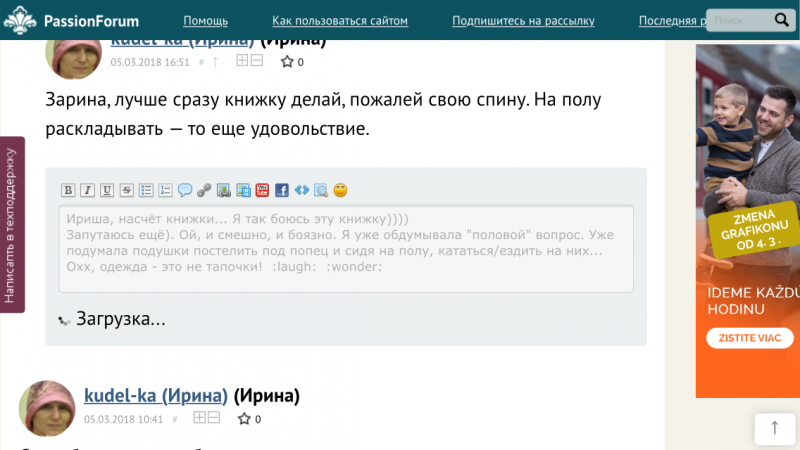The width and height of the screenshot is (800, 450).
Task: Click the 05.03.2018 10:41 timestamp
Action: coord(123,419)
